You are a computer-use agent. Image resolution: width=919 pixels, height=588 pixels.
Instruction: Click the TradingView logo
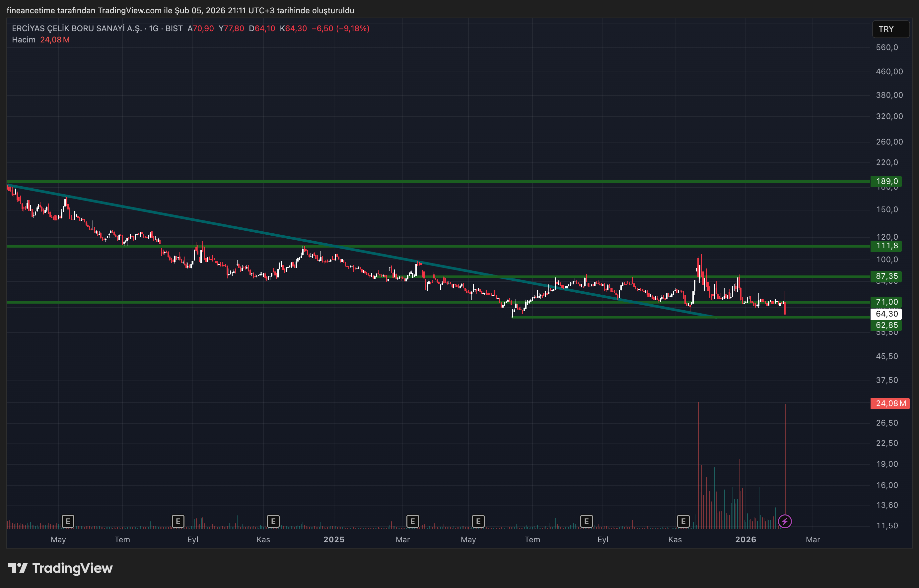pos(60,568)
